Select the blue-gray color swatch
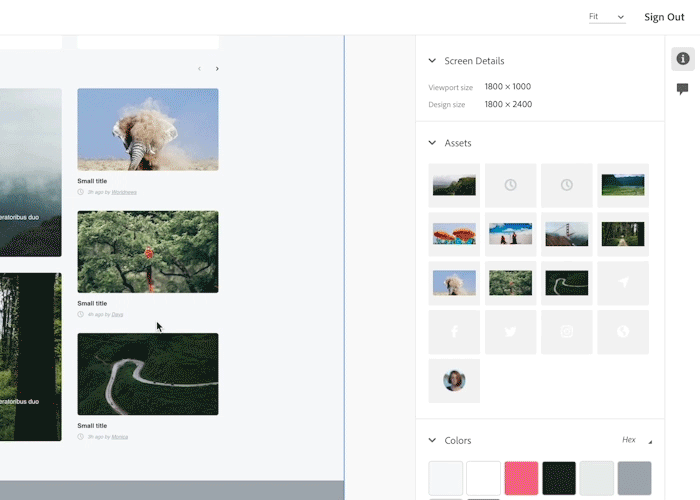This screenshot has width=700, height=500. coord(634,478)
